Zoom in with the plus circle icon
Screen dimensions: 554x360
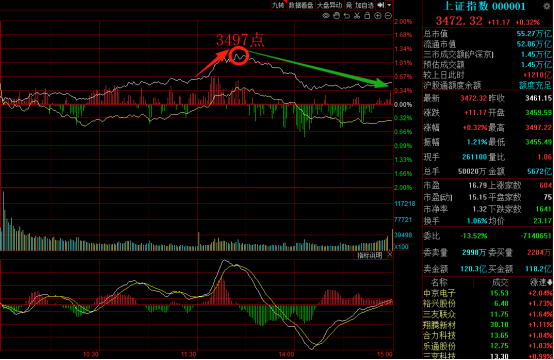pyautogui.click(x=378, y=16)
